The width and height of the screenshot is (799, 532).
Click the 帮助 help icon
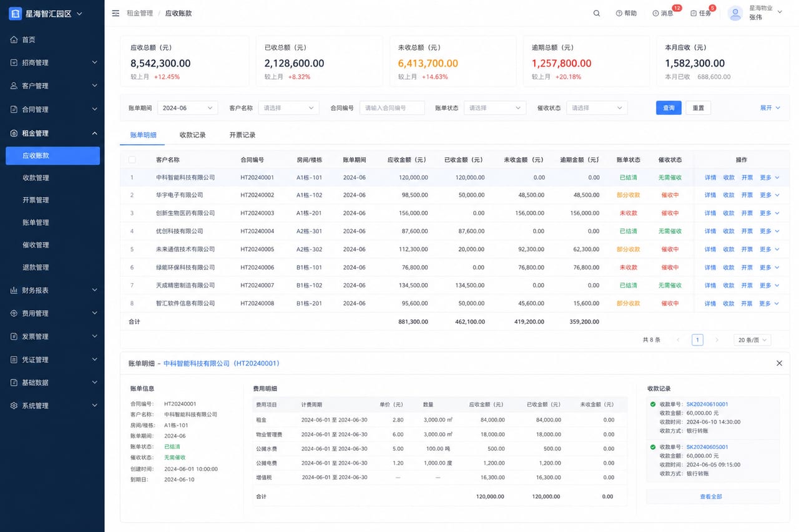click(619, 13)
